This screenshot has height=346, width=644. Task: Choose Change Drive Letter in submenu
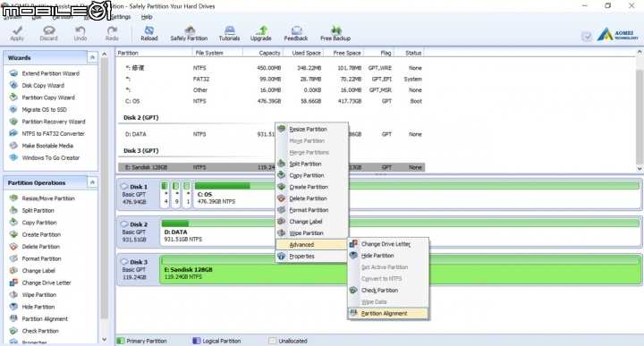388,244
